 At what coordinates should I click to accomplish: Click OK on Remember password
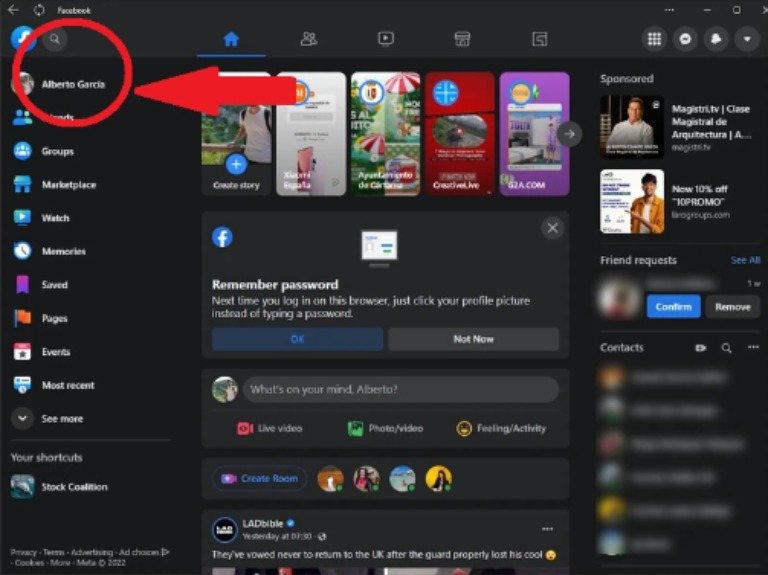tap(297, 339)
